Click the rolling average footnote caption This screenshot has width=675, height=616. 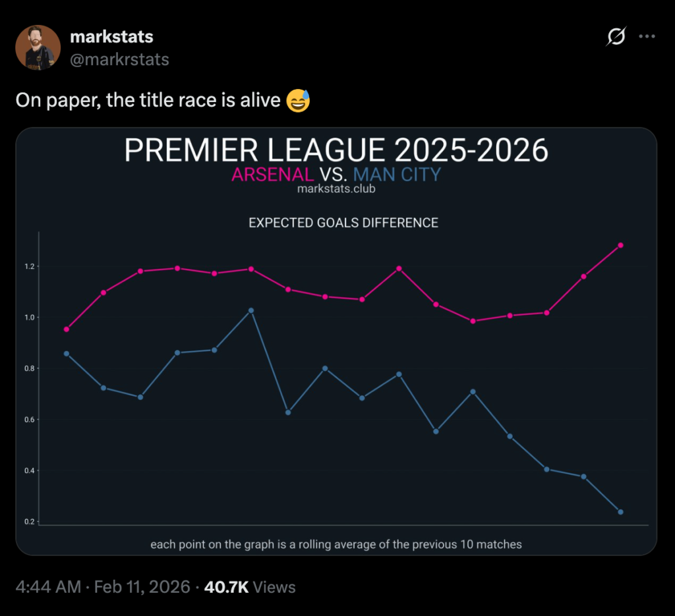pyautogui.click(x=336, y=544)
